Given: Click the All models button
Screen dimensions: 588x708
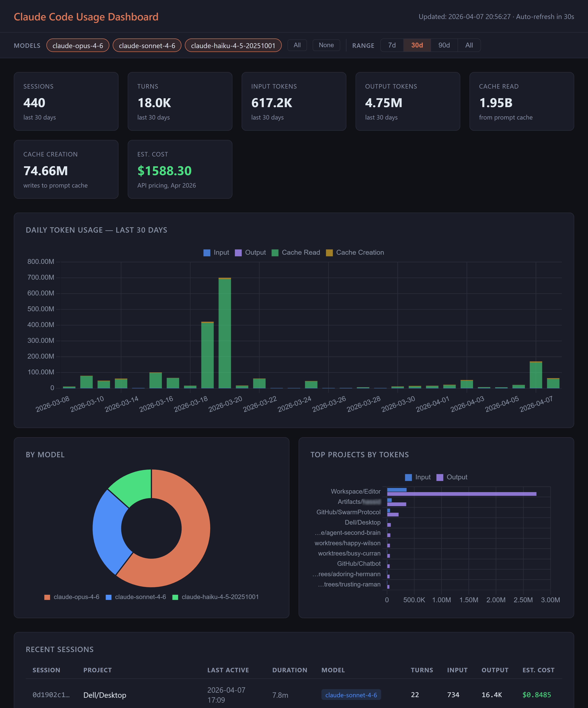Looking at the screenshot, I should [297, 45].
